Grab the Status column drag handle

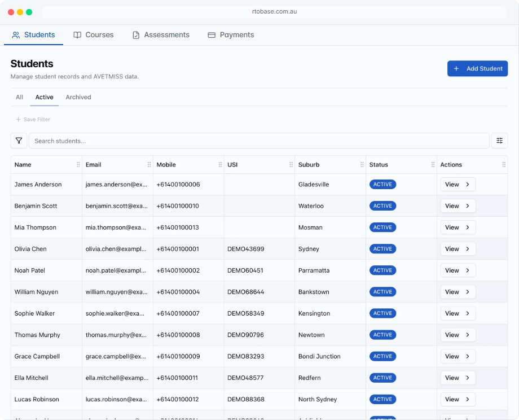(433, 165)
